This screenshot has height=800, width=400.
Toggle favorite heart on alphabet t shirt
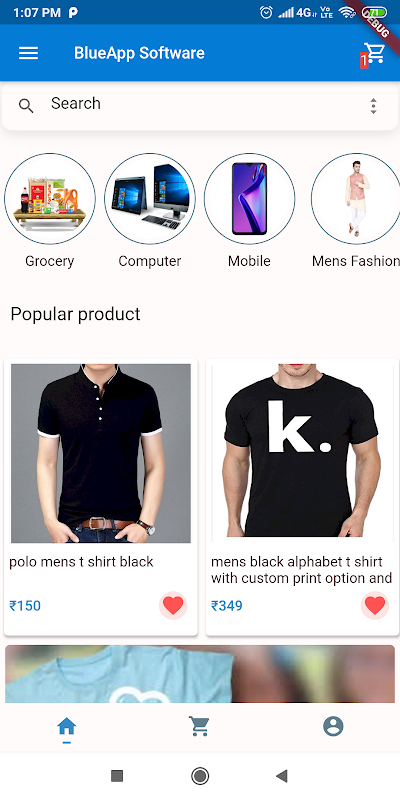375,606
